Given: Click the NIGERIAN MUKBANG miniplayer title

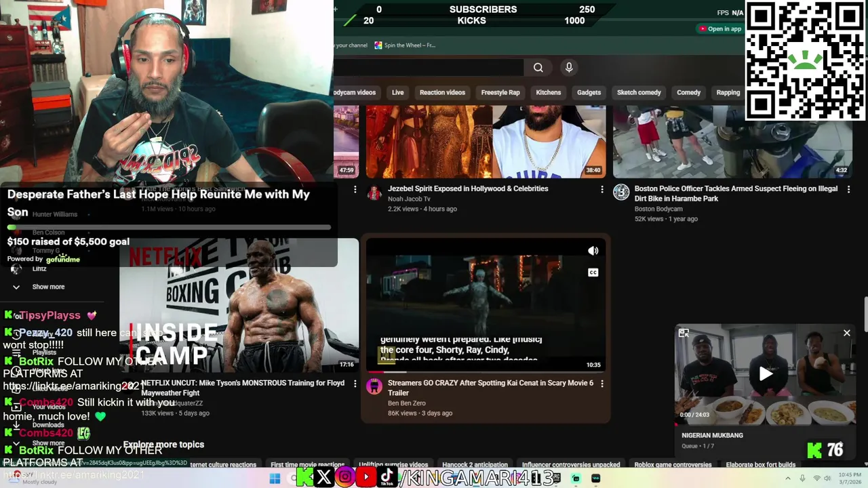Looking at the screenshot, I should 712,435.
